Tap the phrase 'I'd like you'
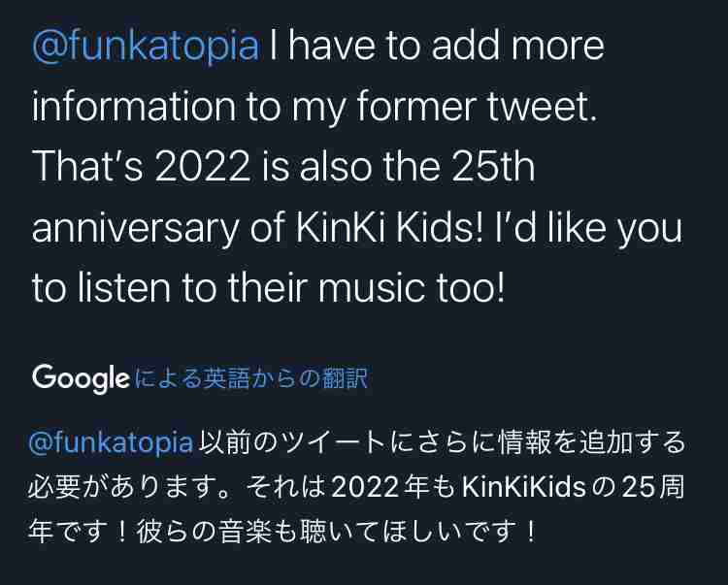This screenshot has height=585, width=728. (589, 228)
